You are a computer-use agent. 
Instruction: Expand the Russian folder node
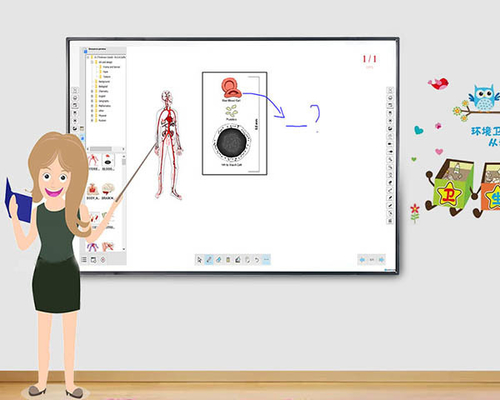[92, 120]
